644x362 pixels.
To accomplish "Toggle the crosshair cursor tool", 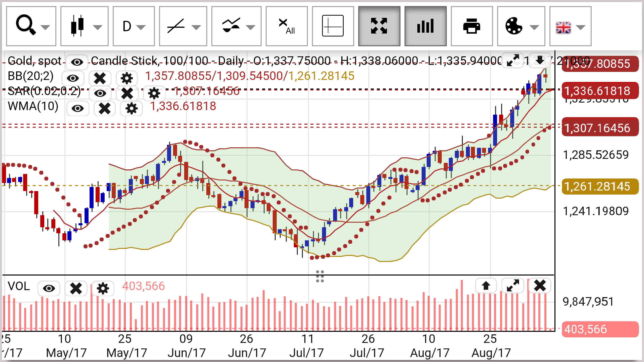I will click(x=333, y=26).
